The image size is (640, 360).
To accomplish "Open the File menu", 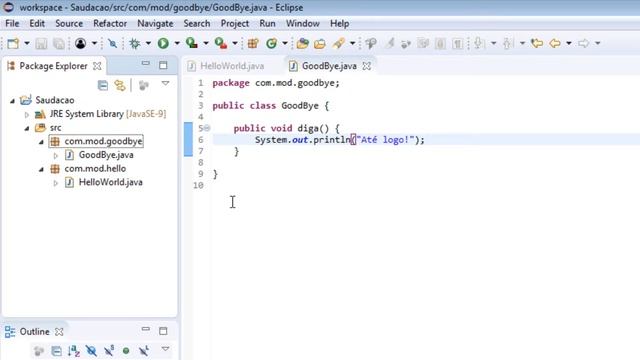I will (x=12, y=24).
